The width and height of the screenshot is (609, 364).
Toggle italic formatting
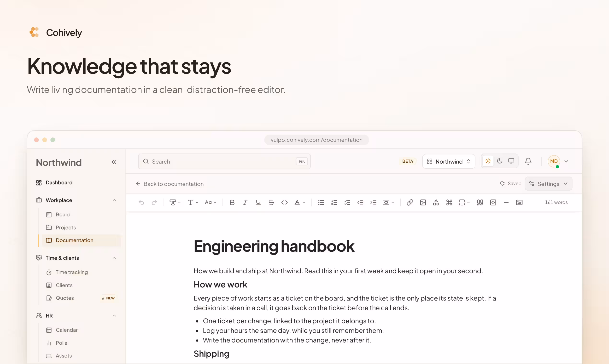245,202
